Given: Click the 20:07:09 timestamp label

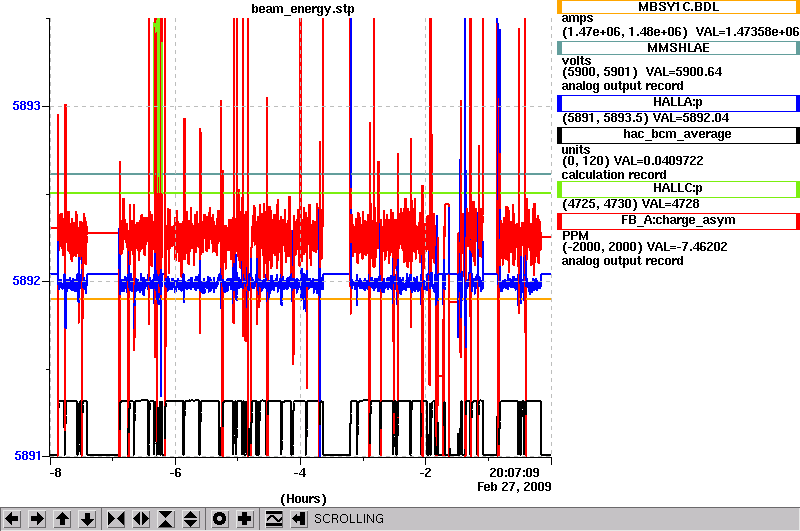Looking at the screenshot, I should [514, 473].
